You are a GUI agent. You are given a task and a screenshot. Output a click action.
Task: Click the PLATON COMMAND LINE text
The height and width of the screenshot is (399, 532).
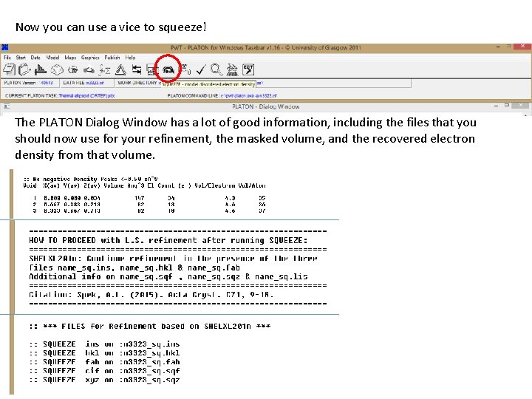222,95
